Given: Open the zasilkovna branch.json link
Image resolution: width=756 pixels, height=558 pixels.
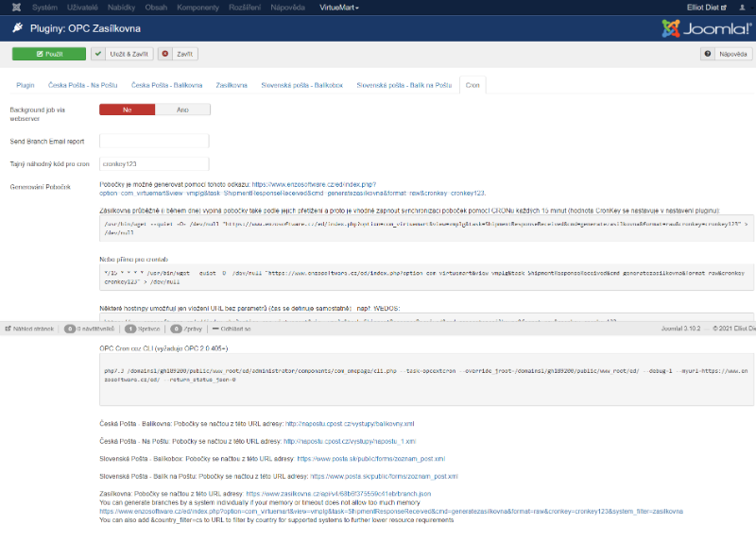Looking at the screenshot, I should 338,494.
